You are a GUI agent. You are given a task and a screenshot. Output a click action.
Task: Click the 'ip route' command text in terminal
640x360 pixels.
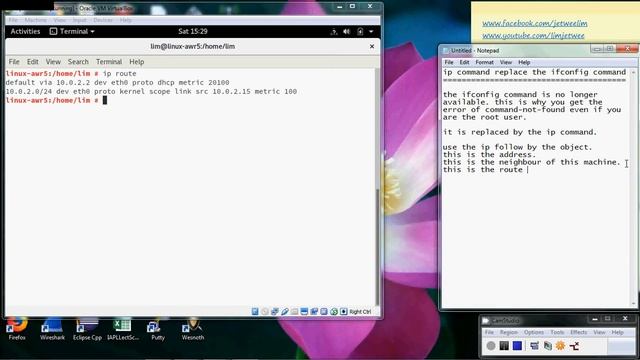(x=119, y=73)
